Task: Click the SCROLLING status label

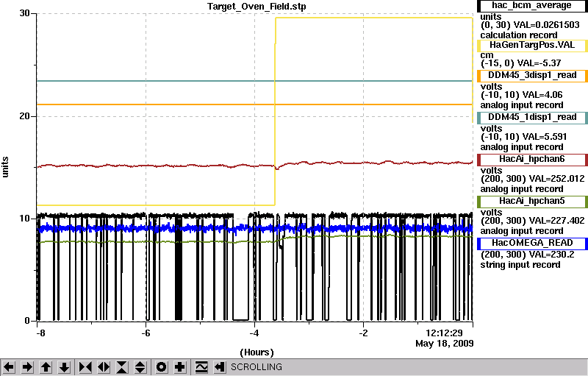Action: 257,367
